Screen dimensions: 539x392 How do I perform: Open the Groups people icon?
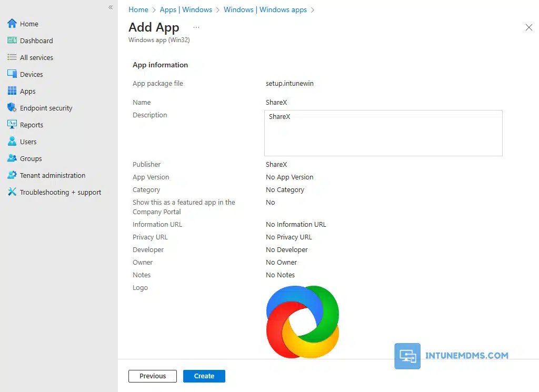coord(12,158)
